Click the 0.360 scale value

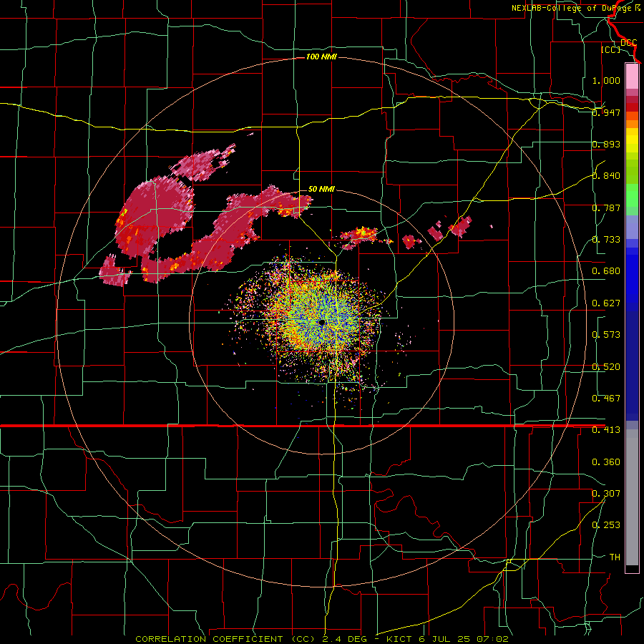coord(606,462)
